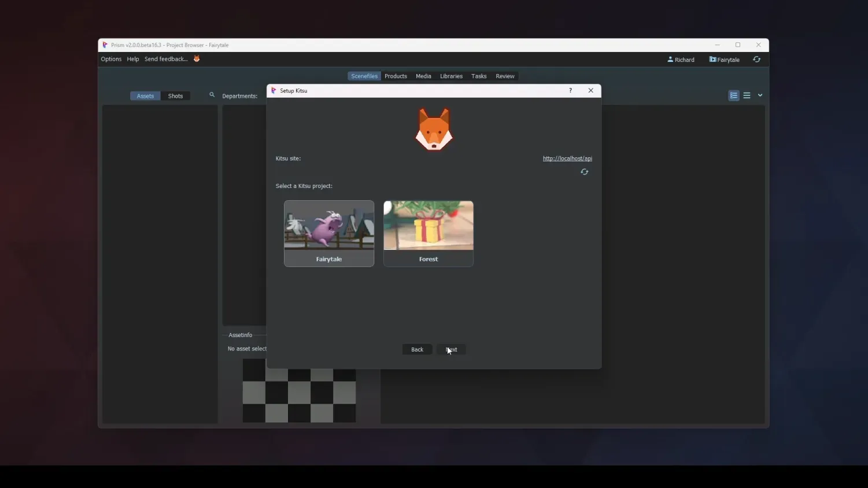
Task: Switch to the Tasks tab
Action: pyautogui.click(x=479, y=76)
